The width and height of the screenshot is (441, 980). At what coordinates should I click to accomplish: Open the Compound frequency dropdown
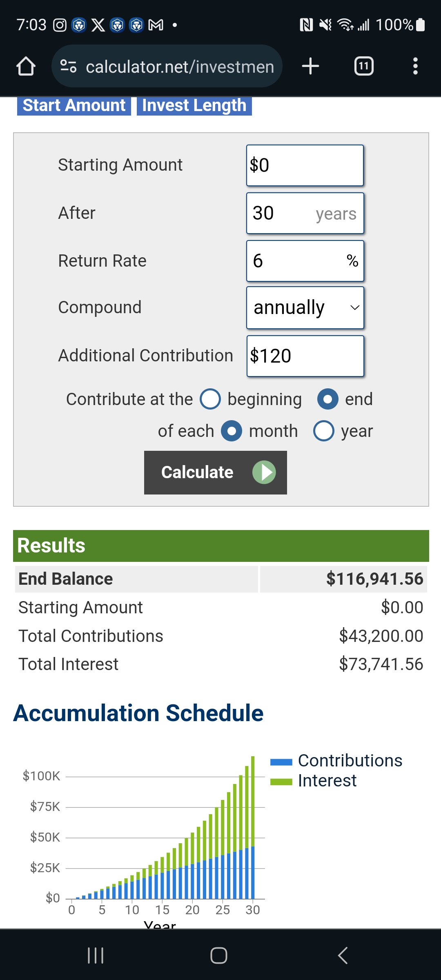pyautogui.click(x=305, y=308)
